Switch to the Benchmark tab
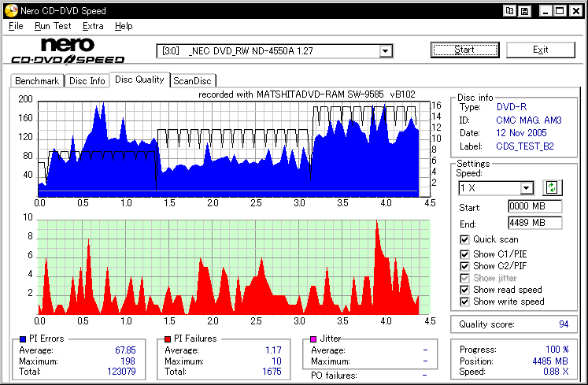 37,81
